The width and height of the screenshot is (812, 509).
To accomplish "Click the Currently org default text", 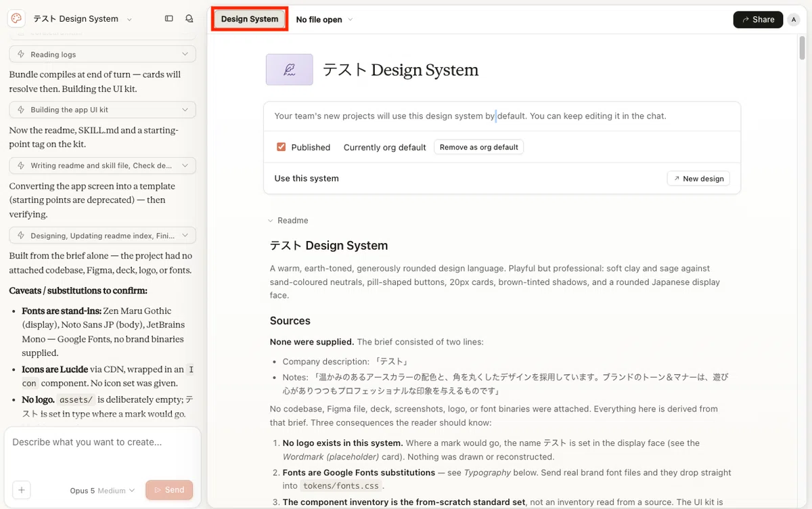I will (385, 148).
